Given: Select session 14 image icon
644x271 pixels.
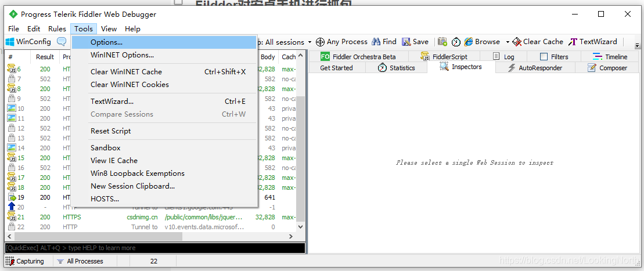Looking at the screenshot, I should (x=12, y=148).
